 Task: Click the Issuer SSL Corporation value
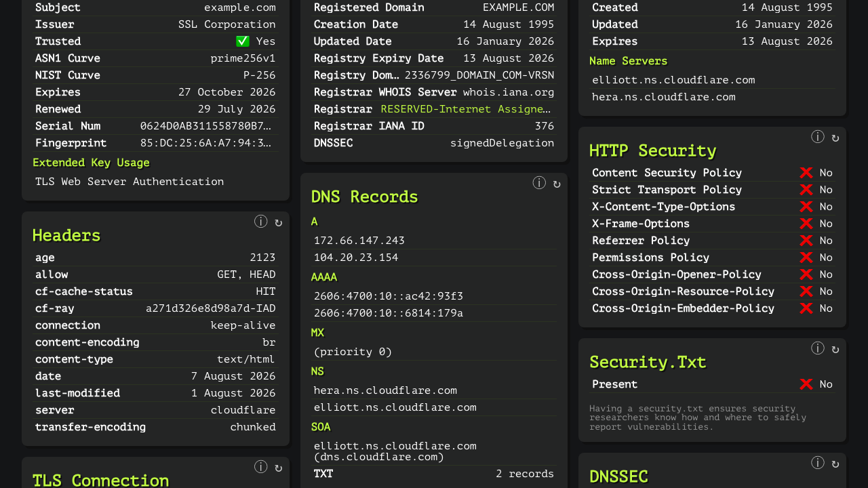pos(227,24)
